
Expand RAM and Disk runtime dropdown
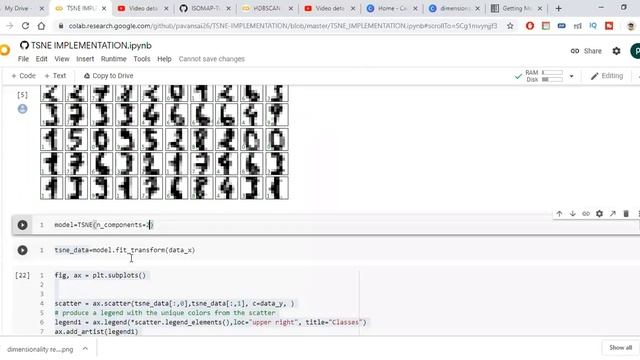(x=571, y=76)
